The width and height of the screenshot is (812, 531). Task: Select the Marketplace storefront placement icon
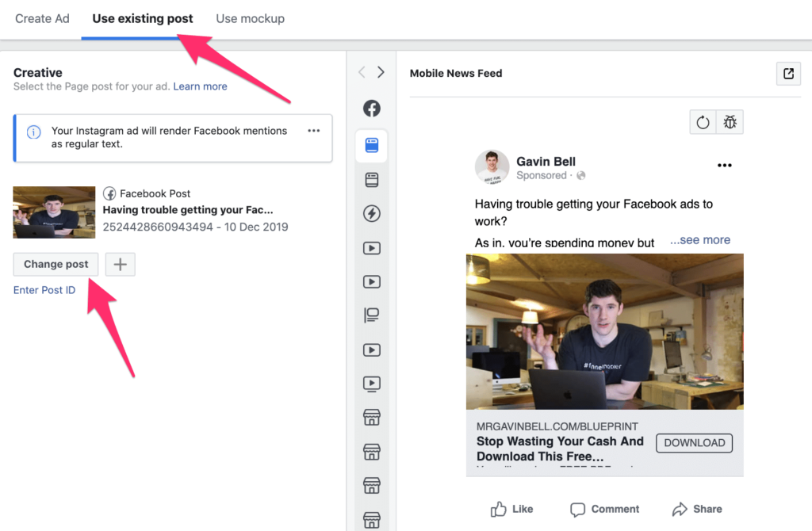coord(371,417)
